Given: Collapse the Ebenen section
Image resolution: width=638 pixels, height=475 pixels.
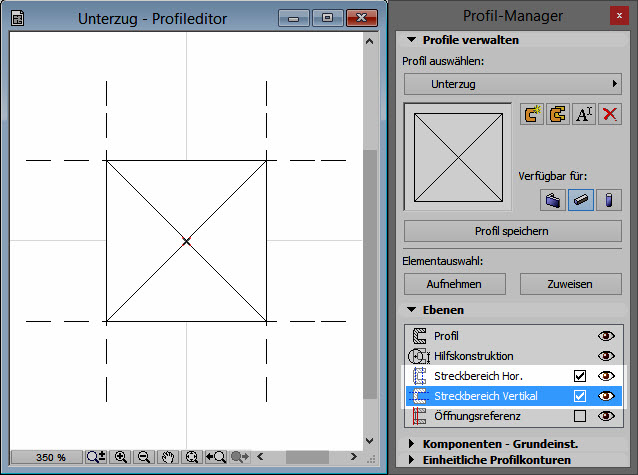Looking at the screenshot, I should point(411,310).
